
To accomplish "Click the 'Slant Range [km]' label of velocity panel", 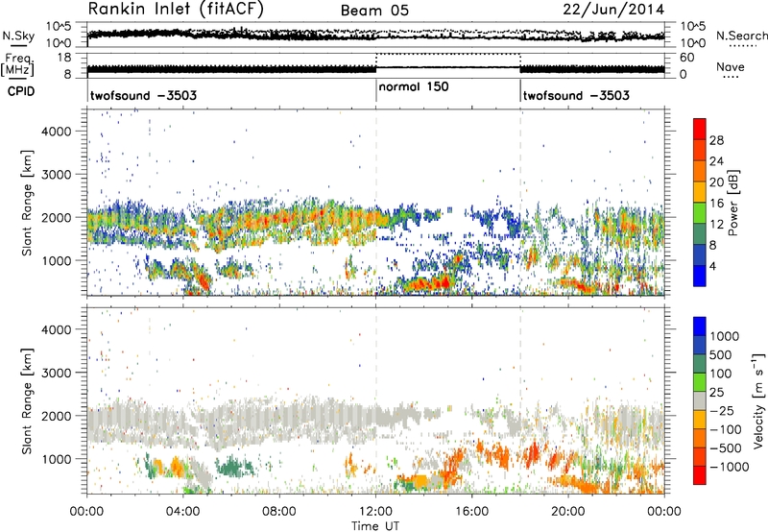I will (27, 400).
